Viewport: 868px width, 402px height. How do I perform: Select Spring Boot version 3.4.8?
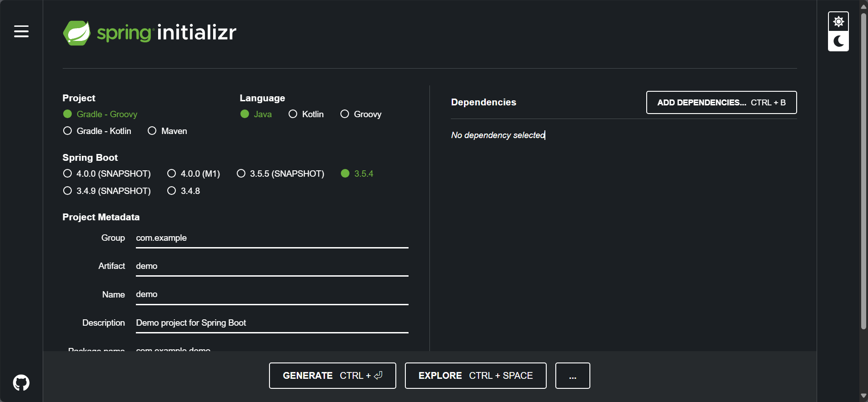tap(184, 191)
